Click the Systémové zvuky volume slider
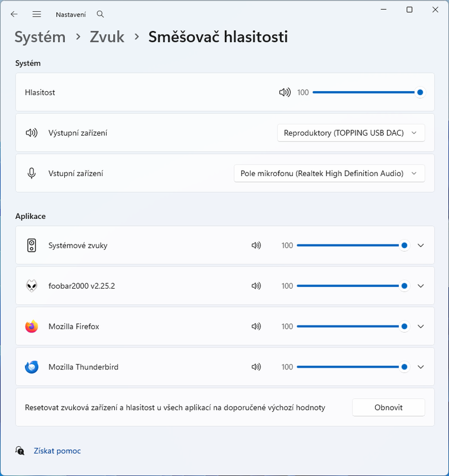This screenshot has height=476, width=449. click(353, 245)
